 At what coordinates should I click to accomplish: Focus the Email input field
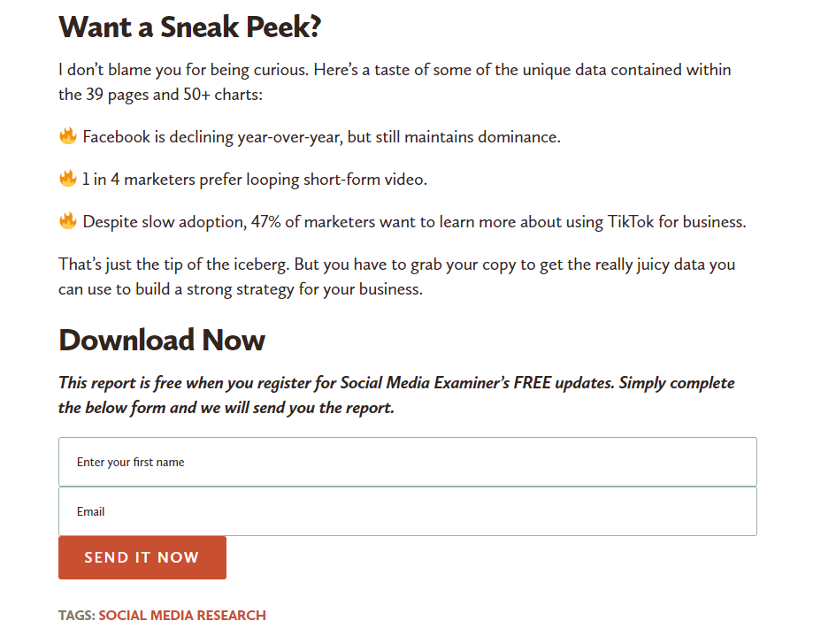tap(407, 511)
